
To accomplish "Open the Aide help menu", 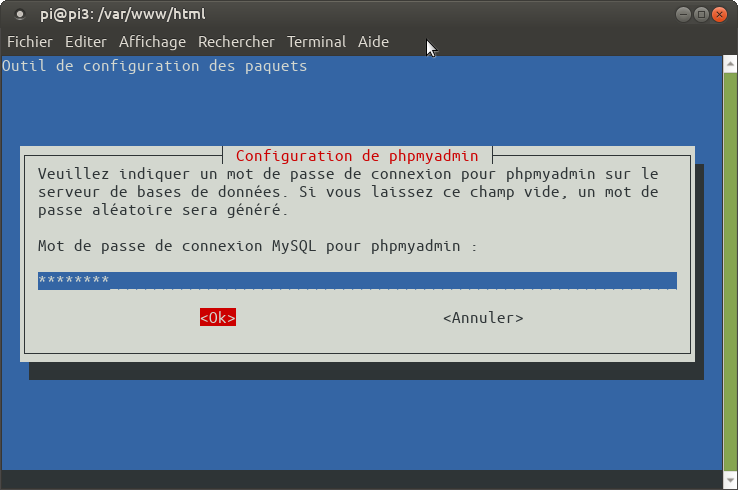I will tap(373, 42).
